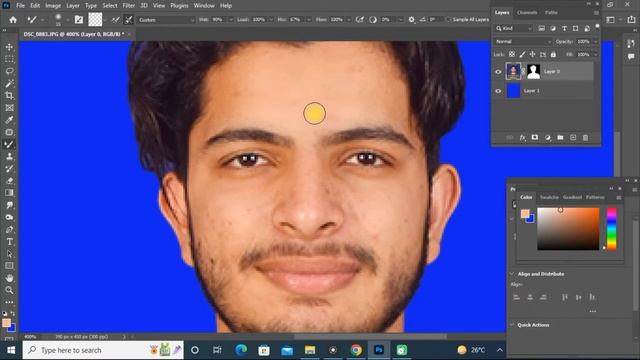This screenshot has width=640, height=360.
Task: Select the Pen tool
Action: tap(9, 229)
